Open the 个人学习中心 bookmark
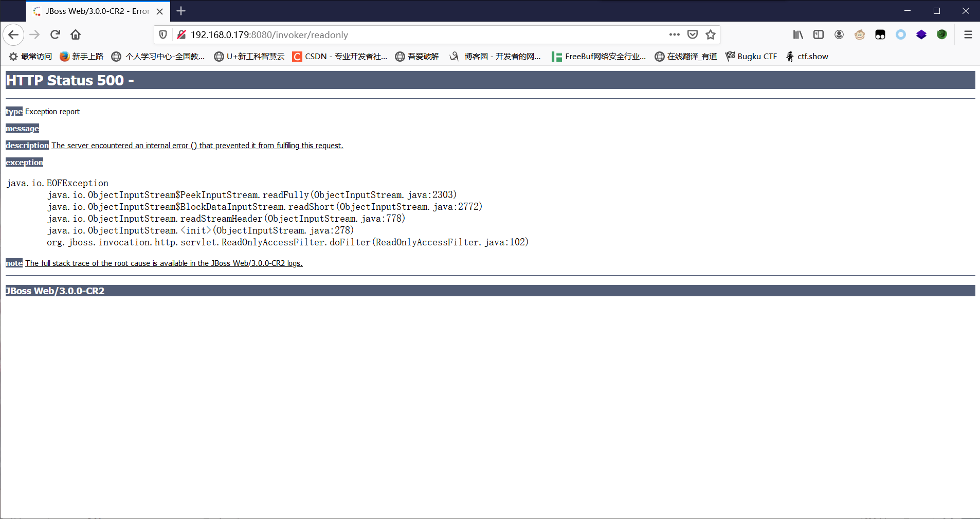Image resolution: width=980 pixels, height=519 pixels. point(158,57)
